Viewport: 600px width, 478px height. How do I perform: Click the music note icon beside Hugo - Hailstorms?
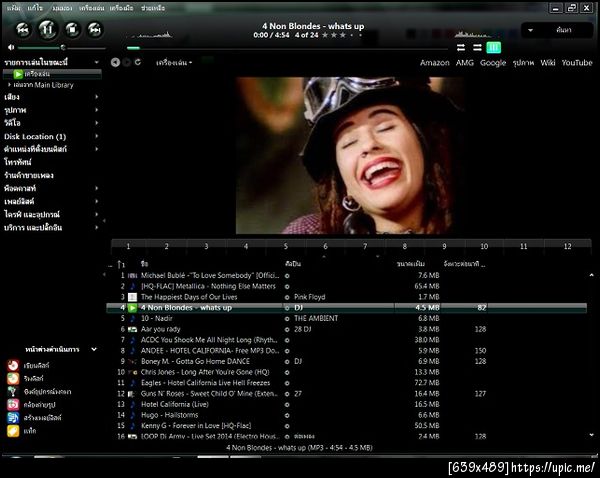point(133,415)
